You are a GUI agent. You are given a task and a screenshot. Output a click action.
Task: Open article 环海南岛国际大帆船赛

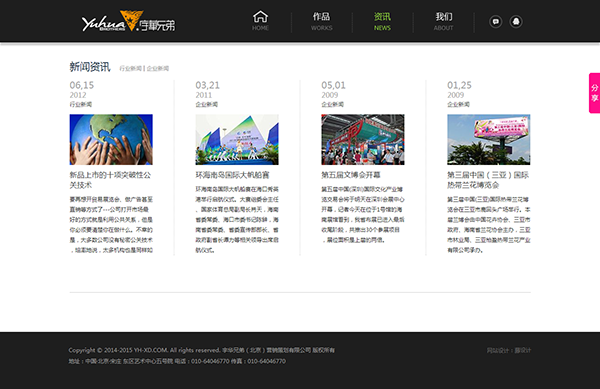pos(232,175)
